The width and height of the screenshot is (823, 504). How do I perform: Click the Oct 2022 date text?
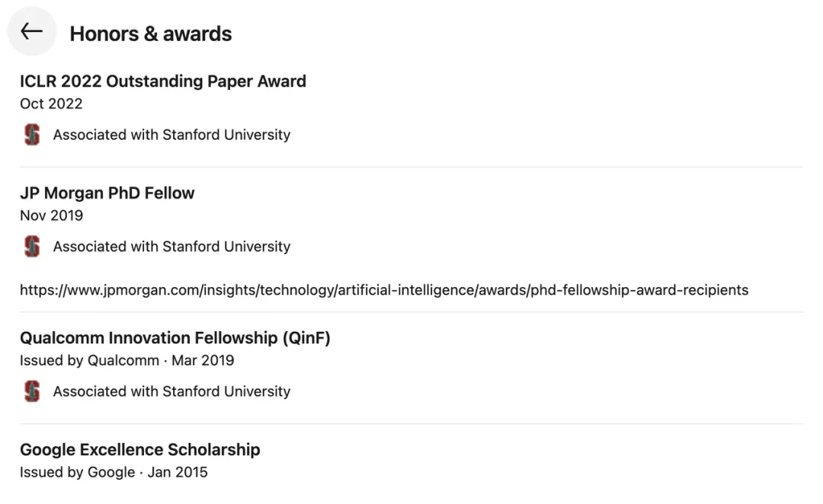click(51, 104)
